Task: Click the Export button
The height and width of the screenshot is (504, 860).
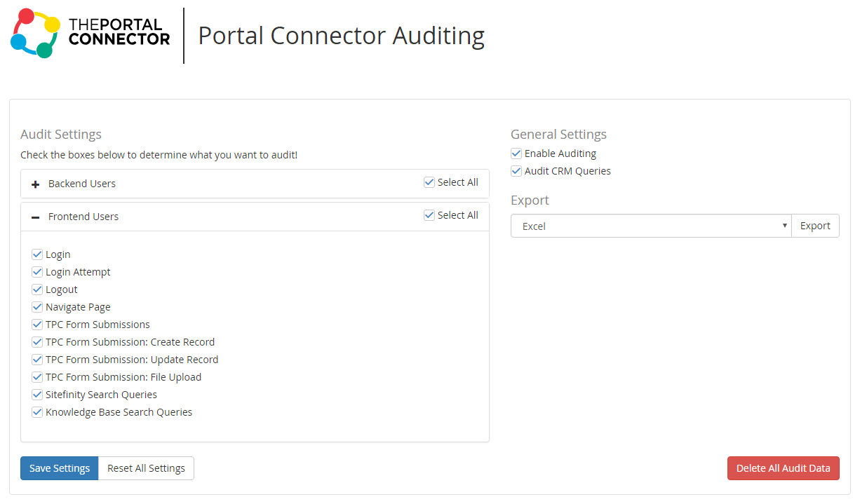Action: coord(815,226)
